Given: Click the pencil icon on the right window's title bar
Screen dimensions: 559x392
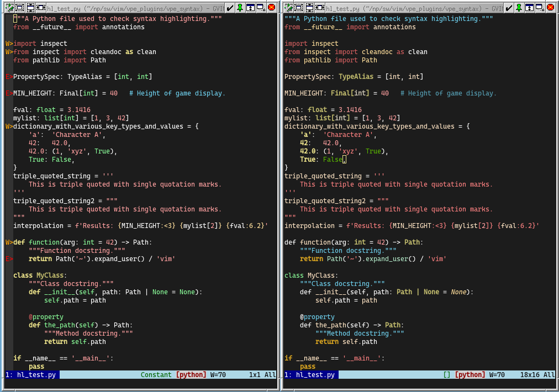Looking at the screenshot, I should 287,8.
